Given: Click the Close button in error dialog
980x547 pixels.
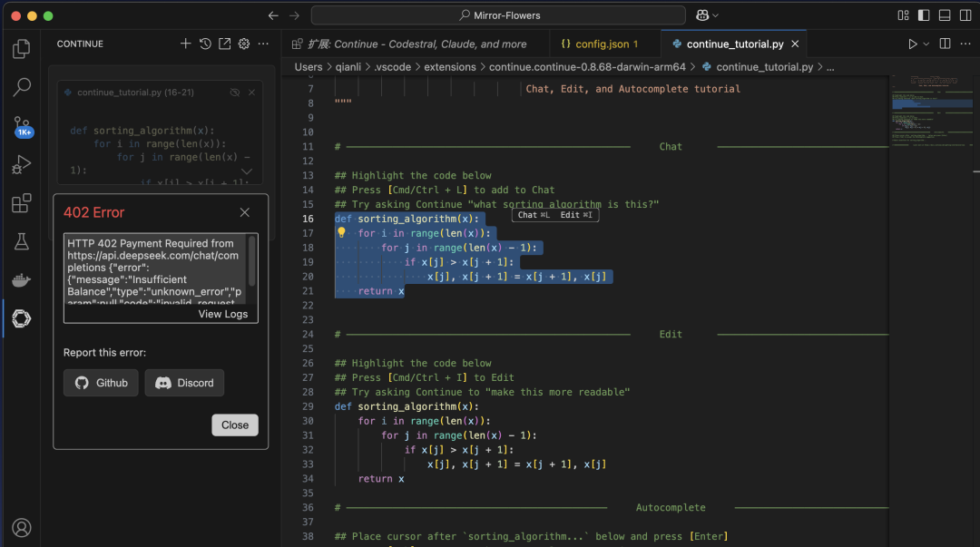Looking at the screenshot, I should pyautogui.click(x=235, y=425).
